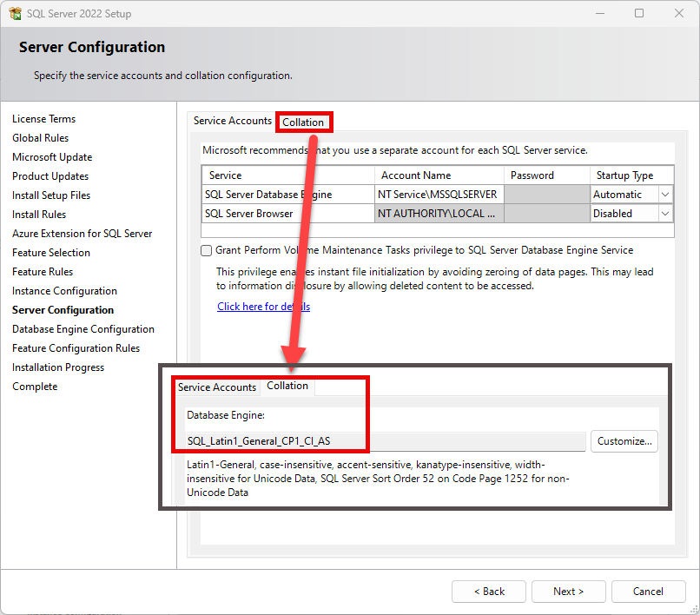
Task: Enable Grant Perform Volume Maintenance Tasks checkbox
Action: tap(206, 250)
